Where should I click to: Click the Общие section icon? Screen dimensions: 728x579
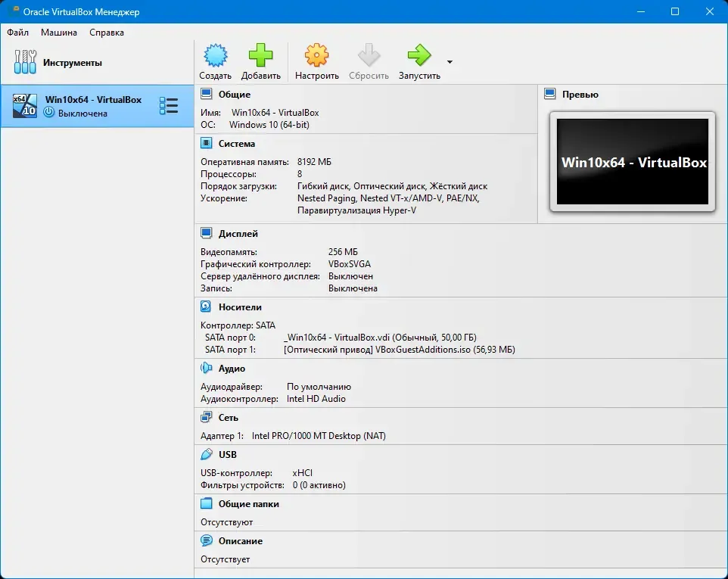click(206, 94)
